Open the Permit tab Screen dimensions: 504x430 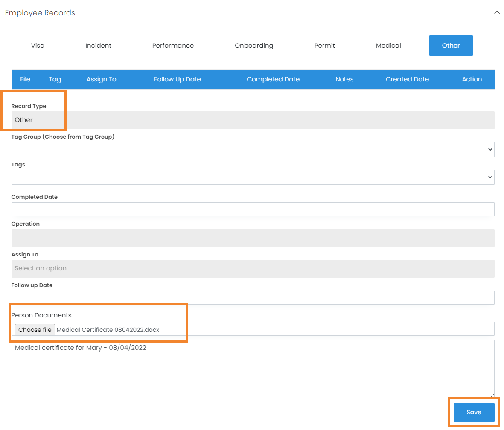324,46
